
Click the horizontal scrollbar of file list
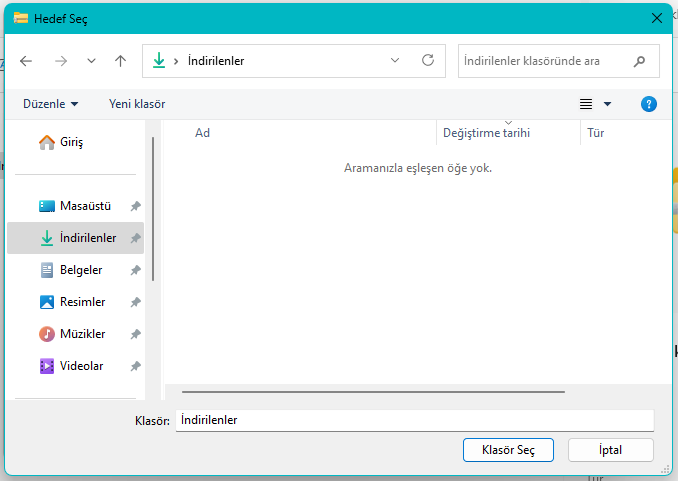pyautogui.click(x=373, y=392)
